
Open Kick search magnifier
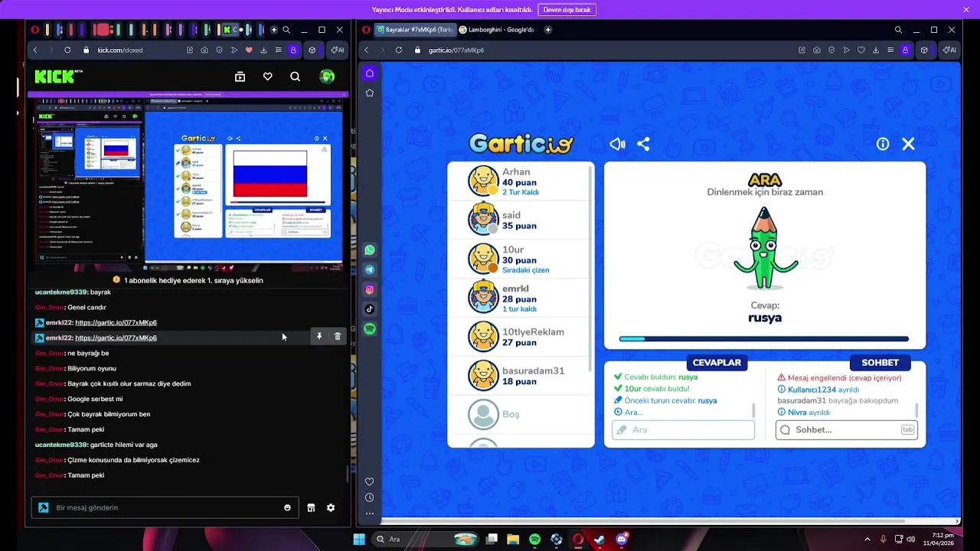coord(295,77)
